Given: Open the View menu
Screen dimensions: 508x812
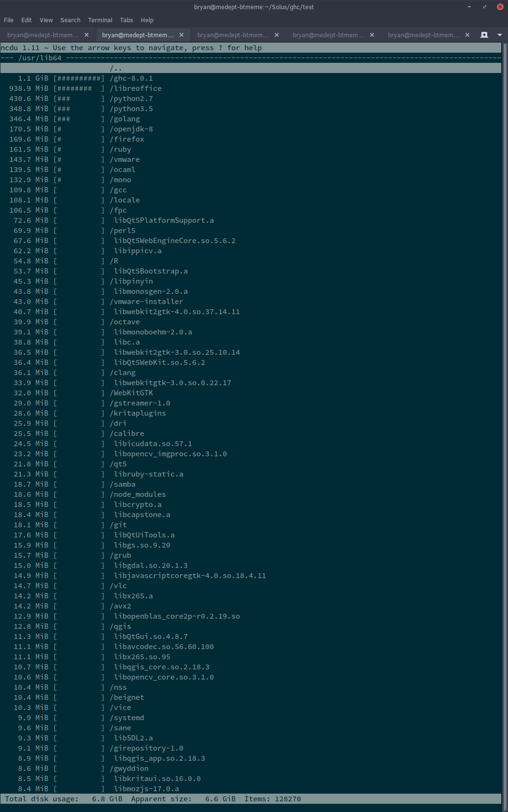Looking at the screenshot, I should click(x=46, y=20).
